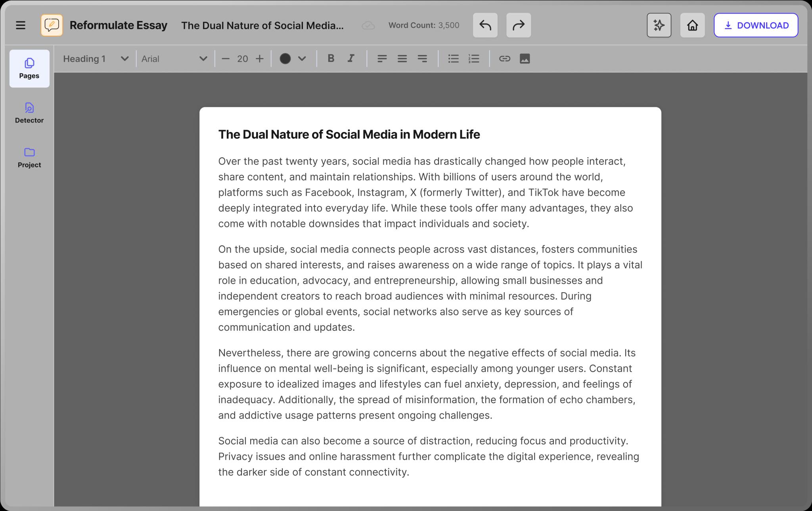812x511 pixels.
Task: Click the undo arrow button
Action: [x=485, y=25]
